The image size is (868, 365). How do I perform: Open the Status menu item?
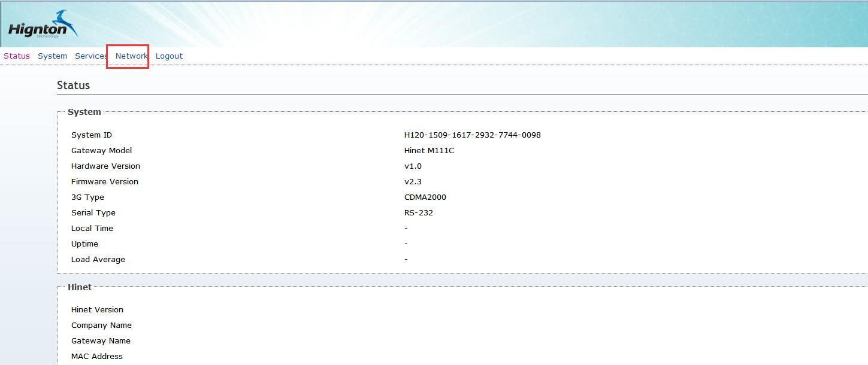(x=17, y=56)
